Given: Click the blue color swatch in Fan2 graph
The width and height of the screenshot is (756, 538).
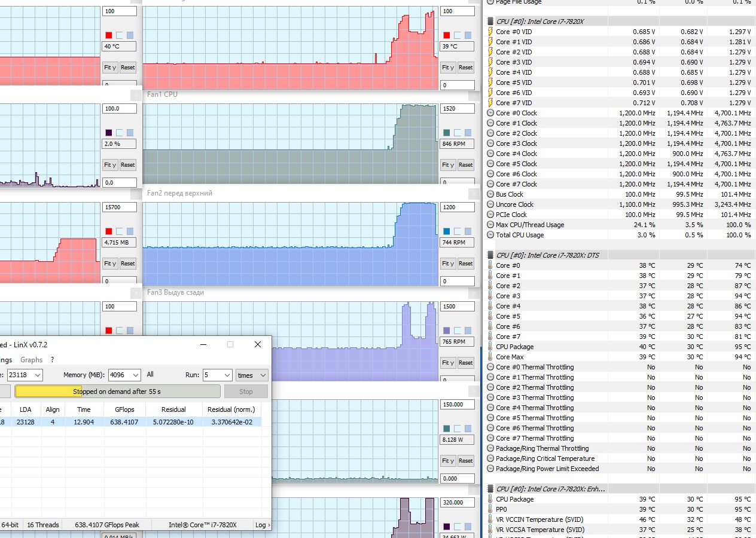Looking at the screenshot, I should tap(447, 231).
